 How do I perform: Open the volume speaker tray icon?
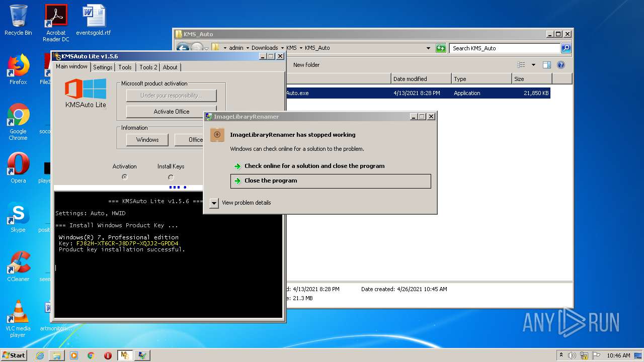[x=572, y=355]
